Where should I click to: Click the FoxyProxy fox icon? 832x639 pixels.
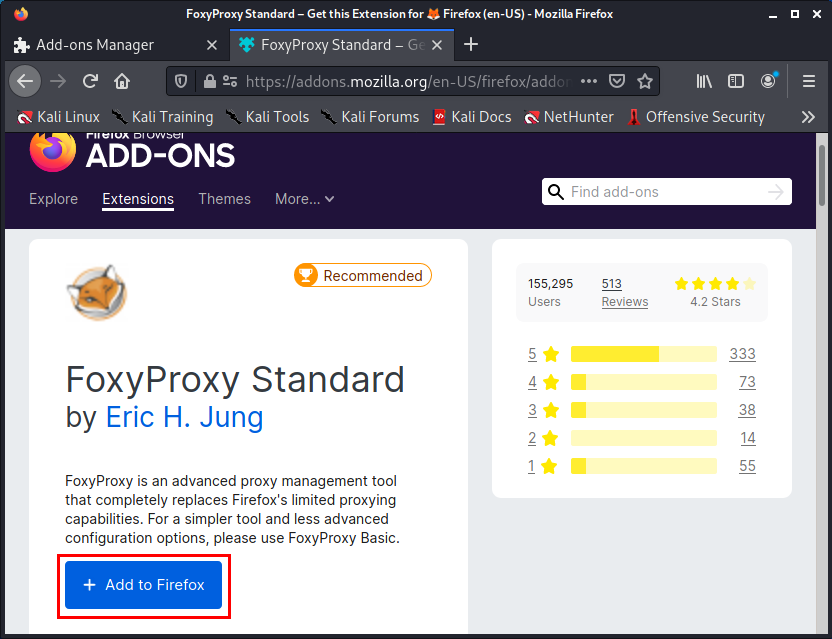96,292
